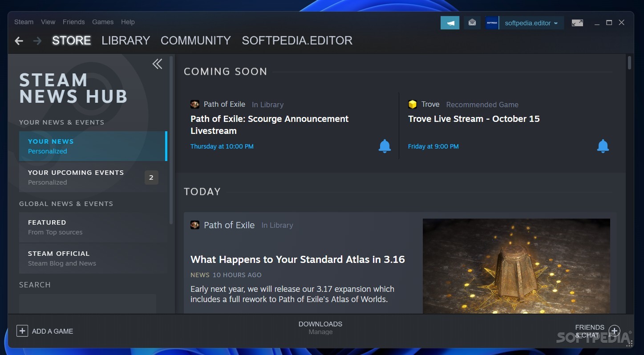Open What Happens to Your Standard Atlas article
The width and height of the screenshot is (644, 355).
coord(297,259)
